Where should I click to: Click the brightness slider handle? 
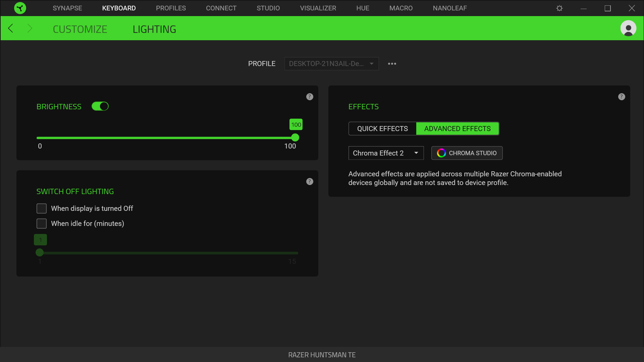295,138
